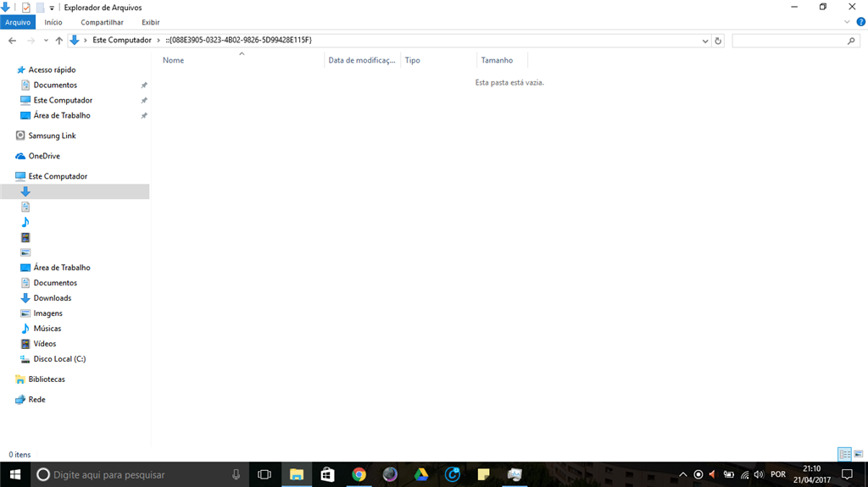Open the Action Center notifications icon
Image resolution: width=868 pixels, height=487 pixels.
pyautogui.click(x=847, y=474)
